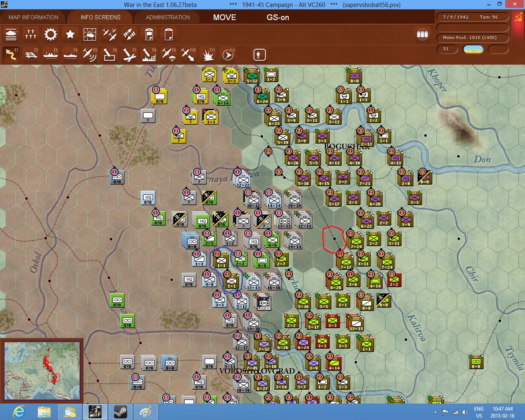525x420 pixels.
Task: Select the 5=22 unit counter
Action: tap(252, 75)
